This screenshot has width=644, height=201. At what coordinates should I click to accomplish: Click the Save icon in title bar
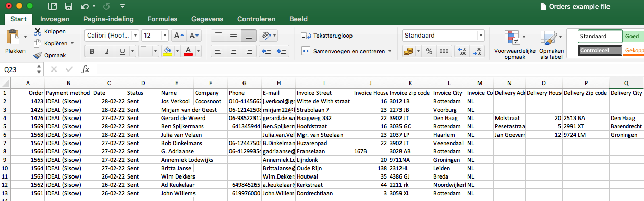point(69,7)
